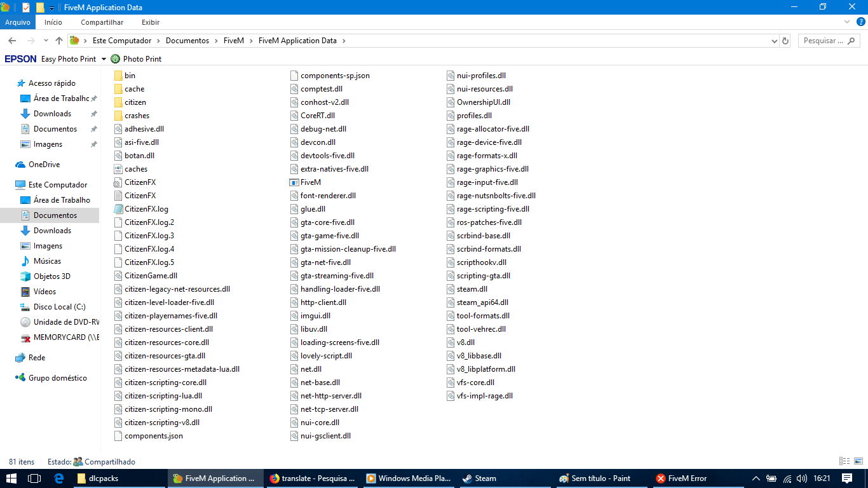Screen dimensions: 868x488
Task: Open Windows Start menu
Action: pos(11,478)
